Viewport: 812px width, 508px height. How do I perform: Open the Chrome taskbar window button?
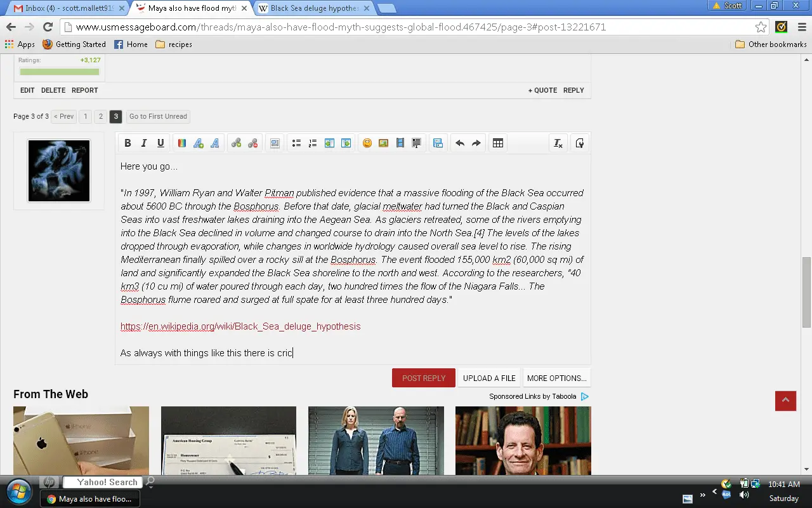[x=90, y=499]
